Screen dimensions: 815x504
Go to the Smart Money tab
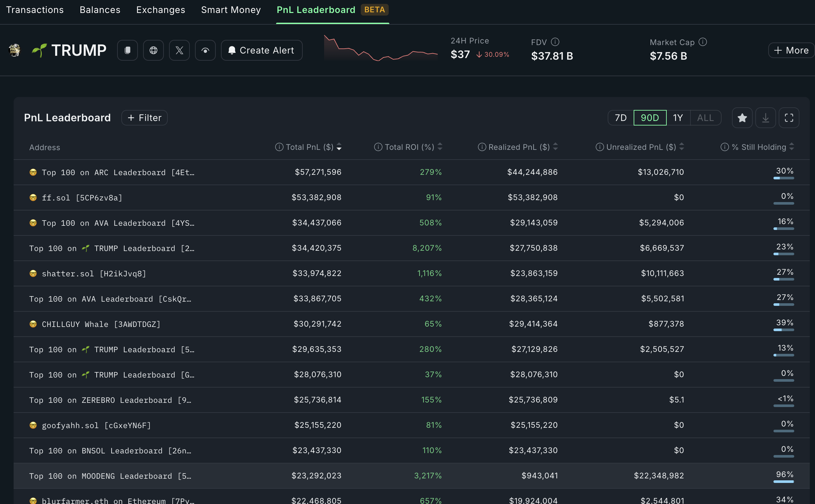tap(231, 10)
